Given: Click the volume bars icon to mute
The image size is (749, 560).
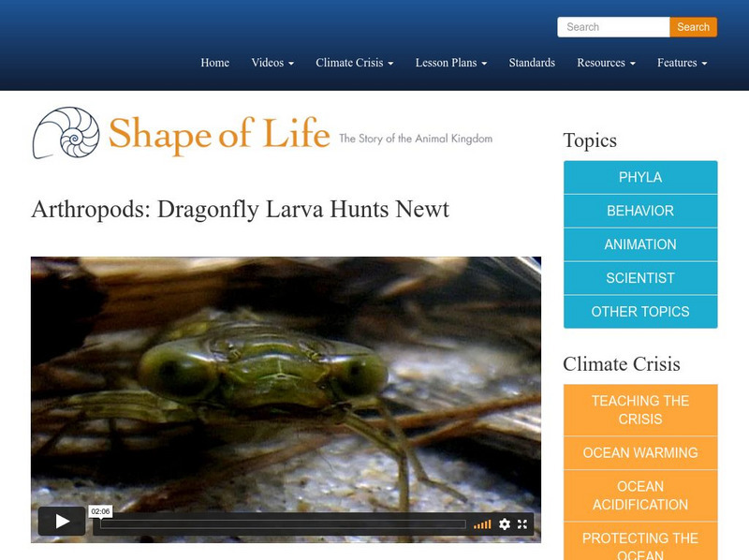Looking at the screenshot, I should (485, 524).
